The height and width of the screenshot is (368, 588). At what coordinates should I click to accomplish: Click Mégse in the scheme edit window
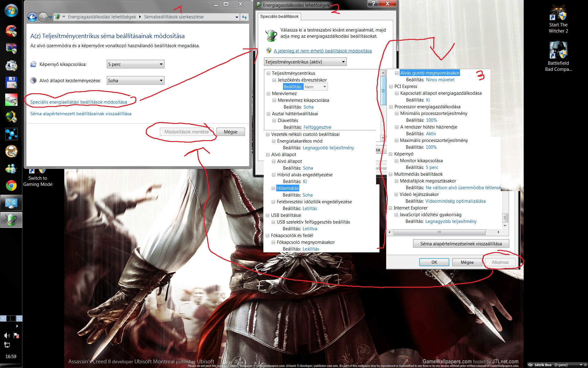pyautogui.click(x=231, y=132)
